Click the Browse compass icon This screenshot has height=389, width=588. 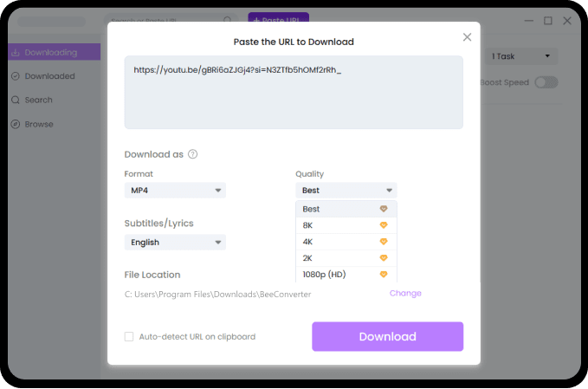[16, 124]
